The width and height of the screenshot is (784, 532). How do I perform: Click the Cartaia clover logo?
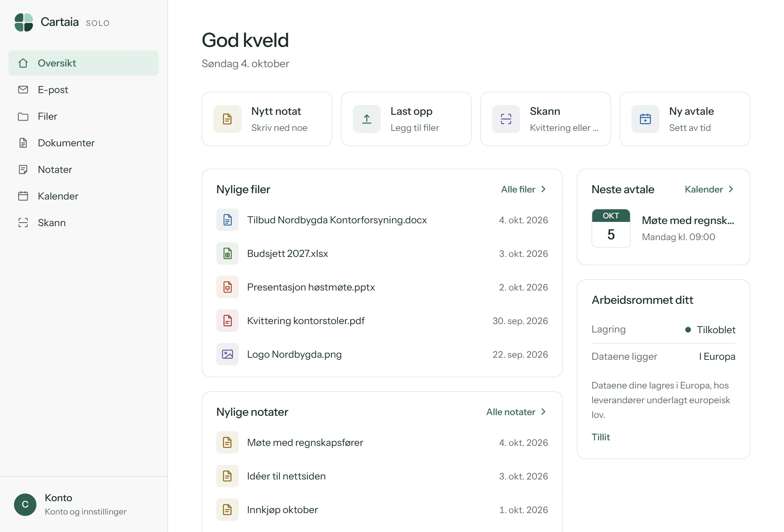coord(24,22)
